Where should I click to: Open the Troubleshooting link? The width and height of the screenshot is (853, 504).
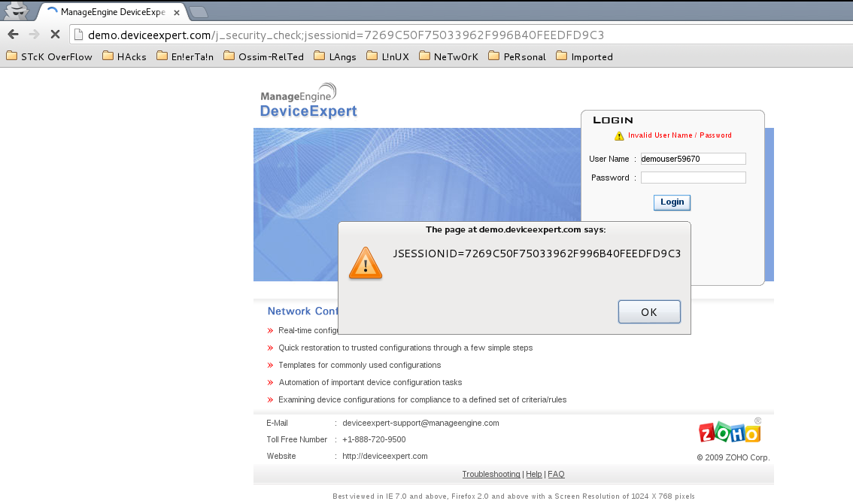tap(490, 474)
